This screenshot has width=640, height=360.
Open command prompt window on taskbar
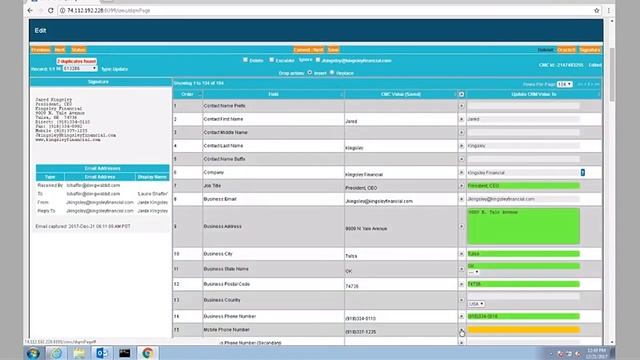pyautogui.click(x=125, y=353)
